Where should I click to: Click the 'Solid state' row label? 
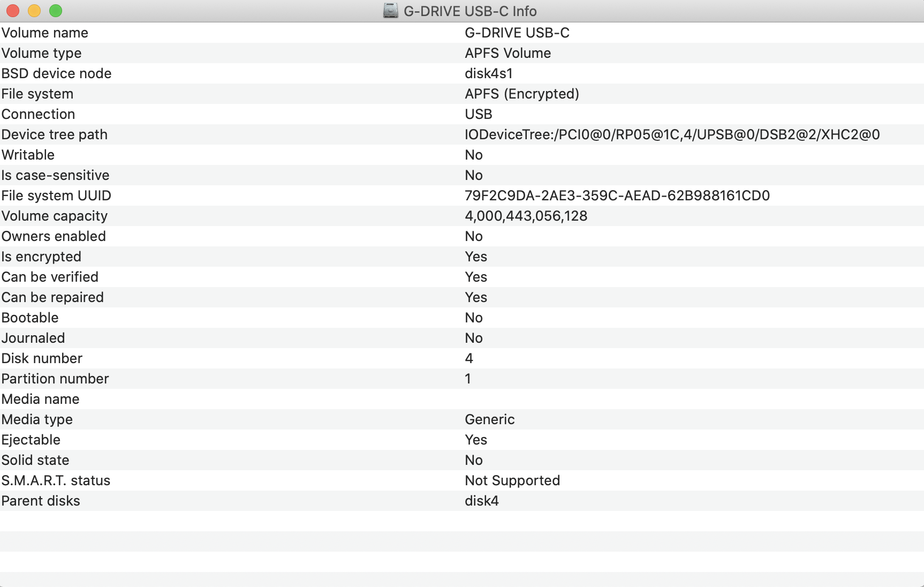35,460
